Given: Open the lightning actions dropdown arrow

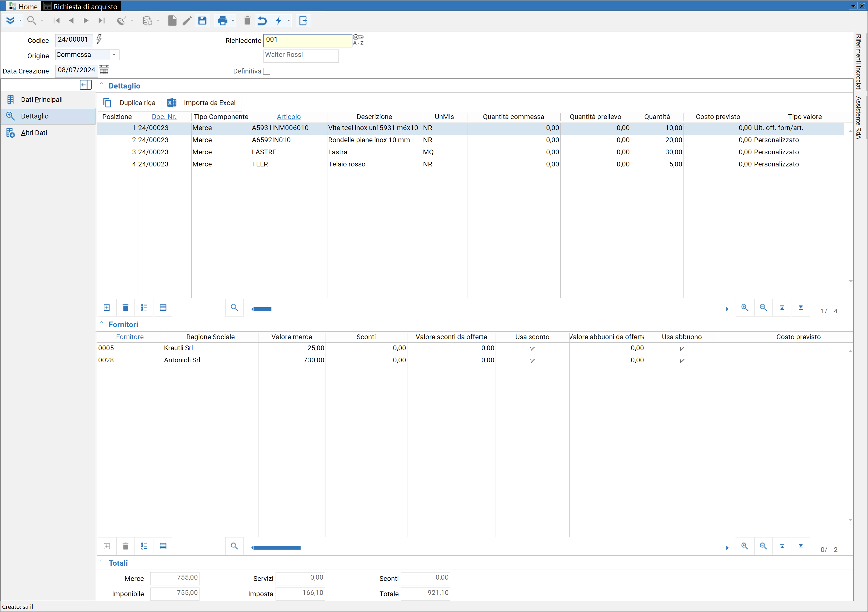Looking at the screenshot, I should [289, 21].
